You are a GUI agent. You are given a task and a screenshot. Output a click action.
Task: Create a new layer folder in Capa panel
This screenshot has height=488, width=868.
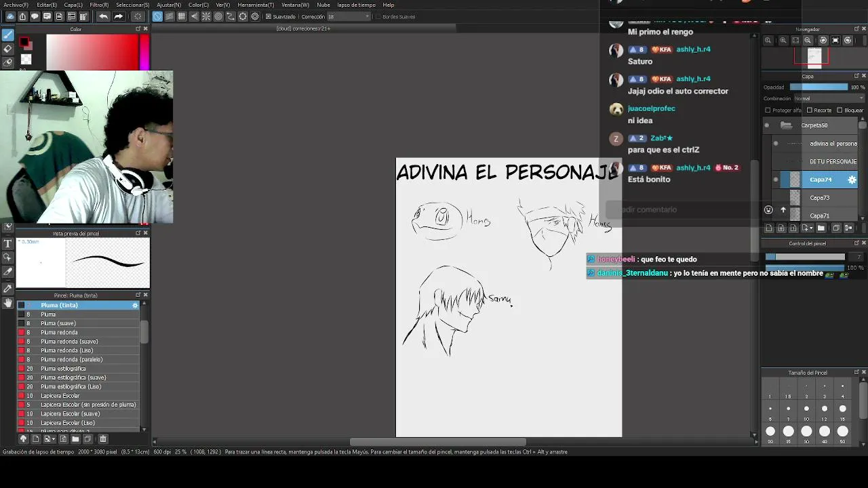pos(821,228)
